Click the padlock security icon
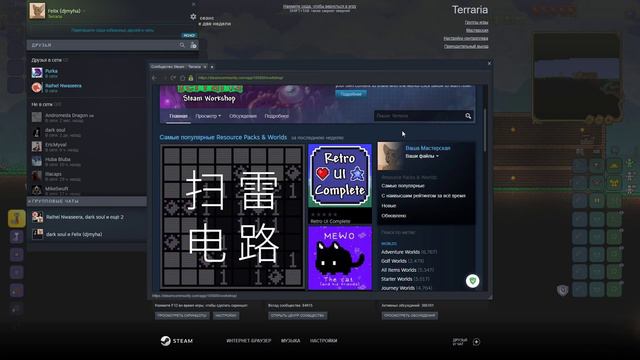Viewport: 640px width, 360px height. click(191, 78)
